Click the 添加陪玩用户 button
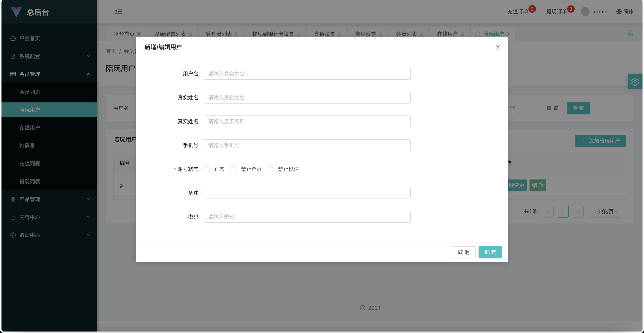 click(x=600, y=141)
